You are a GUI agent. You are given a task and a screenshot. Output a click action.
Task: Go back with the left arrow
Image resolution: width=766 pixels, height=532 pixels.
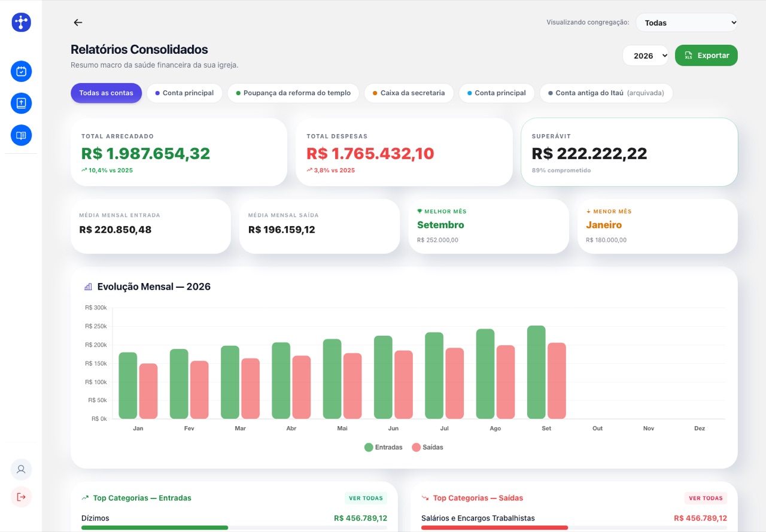pyautogui.click(x=78, y=22)
